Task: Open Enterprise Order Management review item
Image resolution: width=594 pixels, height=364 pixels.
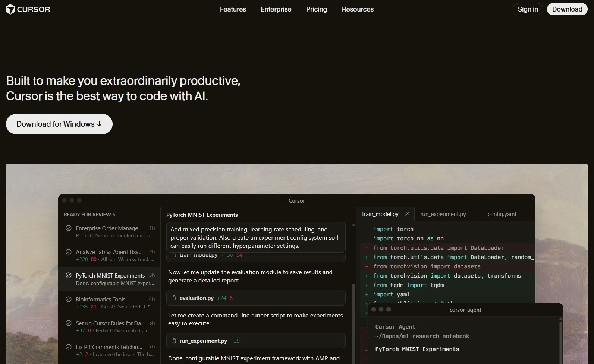Action: [109, 232]
